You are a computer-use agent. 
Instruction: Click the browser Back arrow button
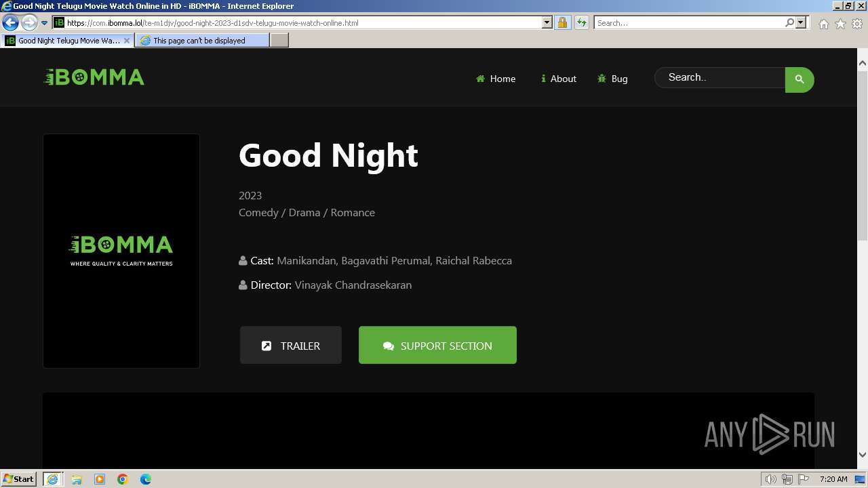tap(10, 23)
